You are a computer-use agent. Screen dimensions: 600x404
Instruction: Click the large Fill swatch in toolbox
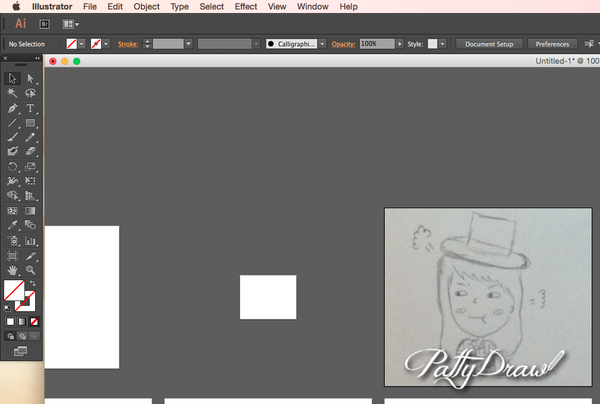[x=14, y=291]
